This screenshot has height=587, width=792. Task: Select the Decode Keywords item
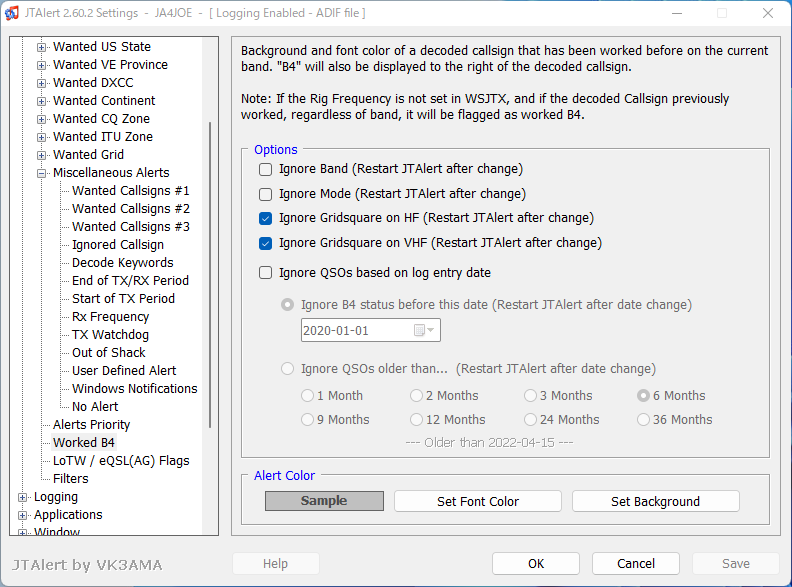point(123,263)
